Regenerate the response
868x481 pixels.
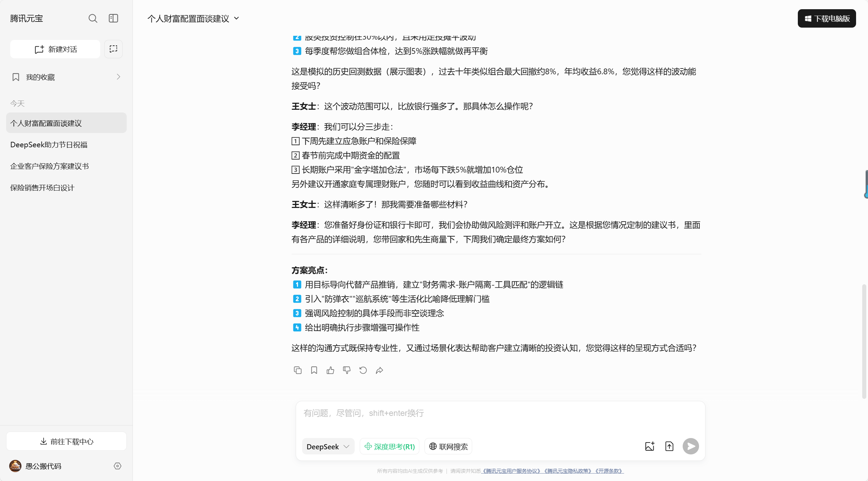[363, 370]
